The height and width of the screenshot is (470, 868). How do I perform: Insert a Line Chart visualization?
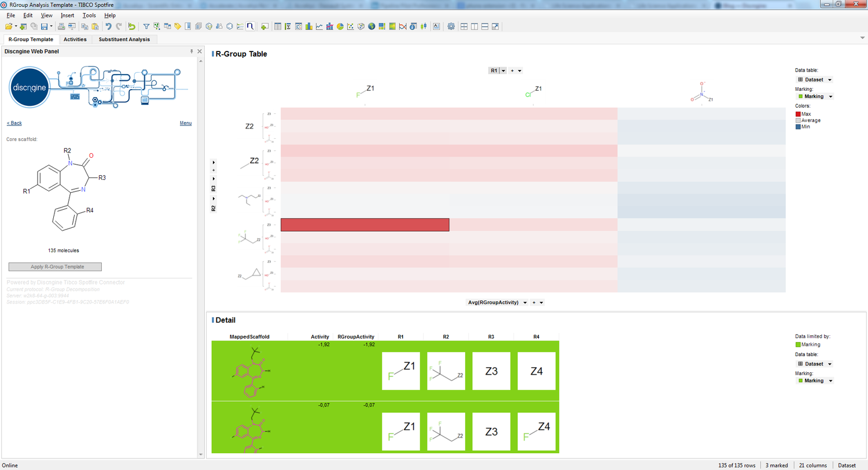click(x=319, y=27)
